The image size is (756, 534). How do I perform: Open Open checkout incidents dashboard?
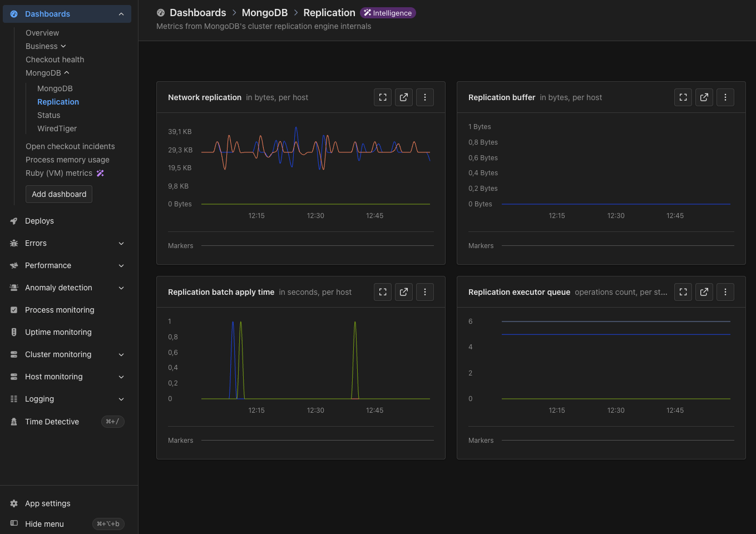tap(70, 146)
